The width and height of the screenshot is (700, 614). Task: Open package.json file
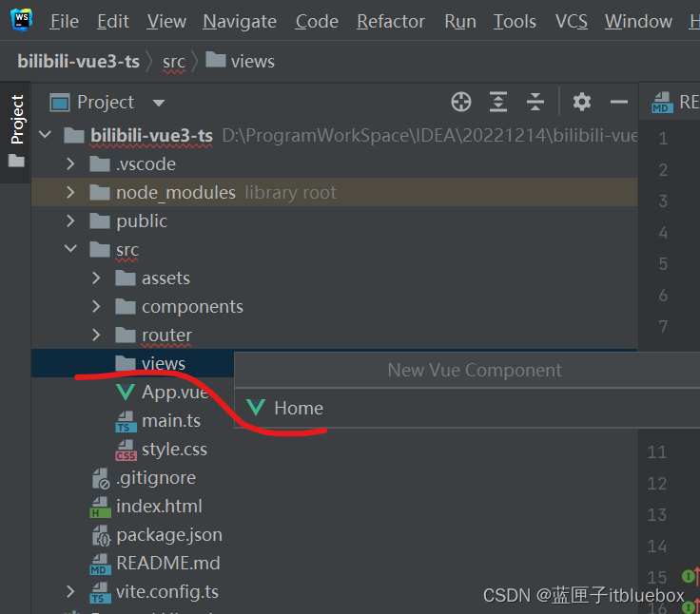tap(168, 535)
